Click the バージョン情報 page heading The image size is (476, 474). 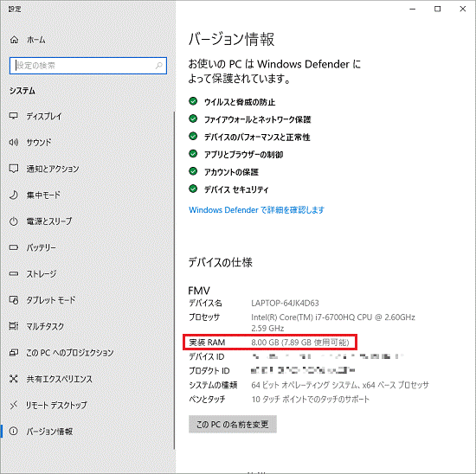coord(231,40)
